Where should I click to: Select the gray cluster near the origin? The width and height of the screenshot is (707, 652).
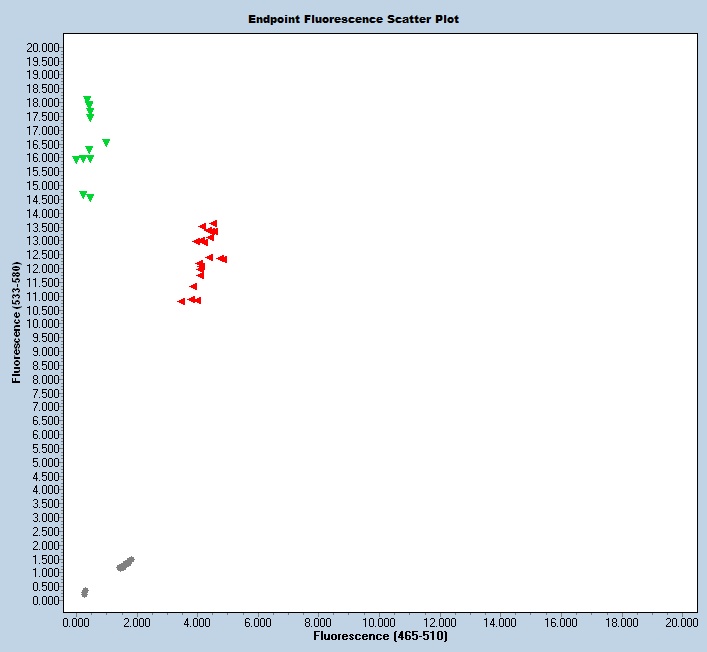tap(85, 592)
